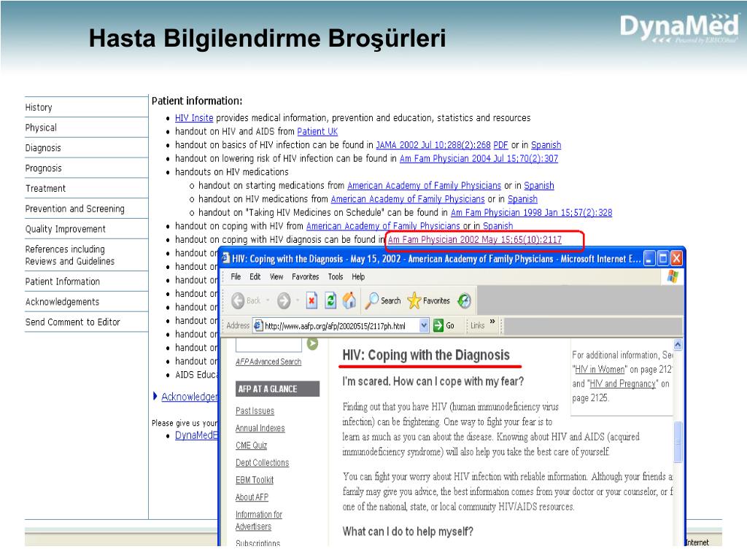The width and height of the screenshot is (747, 560).
Task: Open the AAFP link for starting medications handout
Action: click(x=424, y=185)
